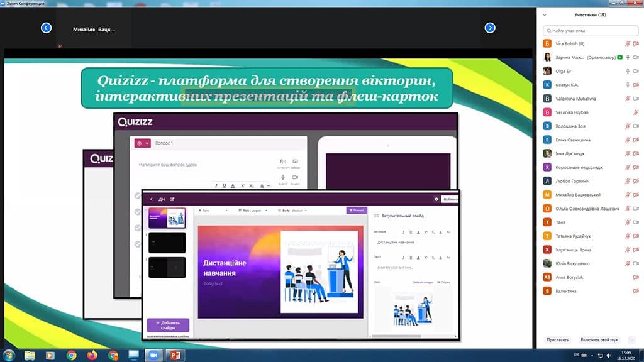The width and height of the screenshot is (644, 362).
Task: Click Veronika Hryban's muted microphone icon
Action: click(x=636, y=112)
